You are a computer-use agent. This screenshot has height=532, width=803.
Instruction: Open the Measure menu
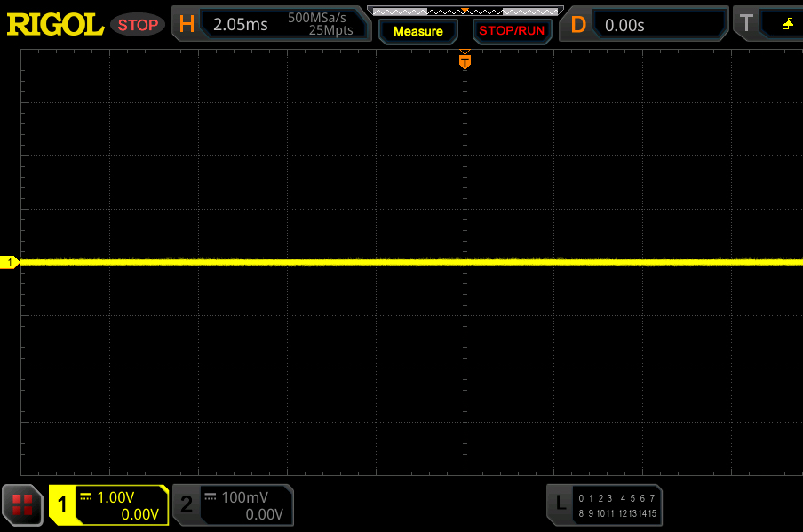click(x=417, y=31)
